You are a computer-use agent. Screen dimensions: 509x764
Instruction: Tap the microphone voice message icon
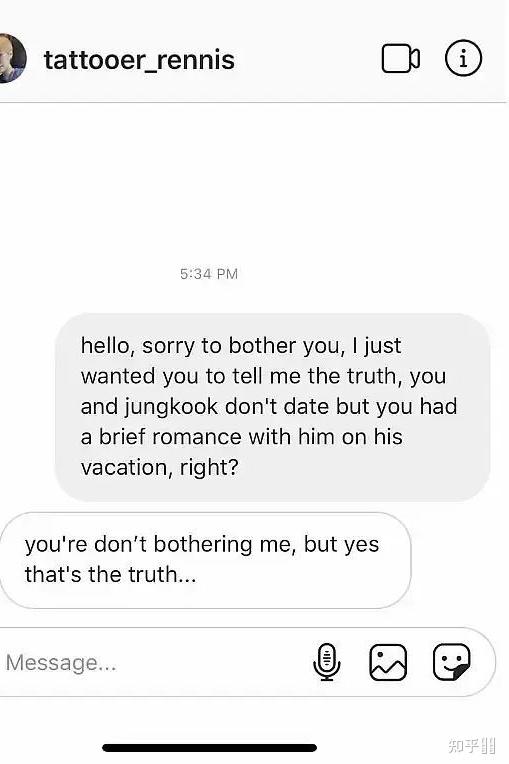(327, 662)
